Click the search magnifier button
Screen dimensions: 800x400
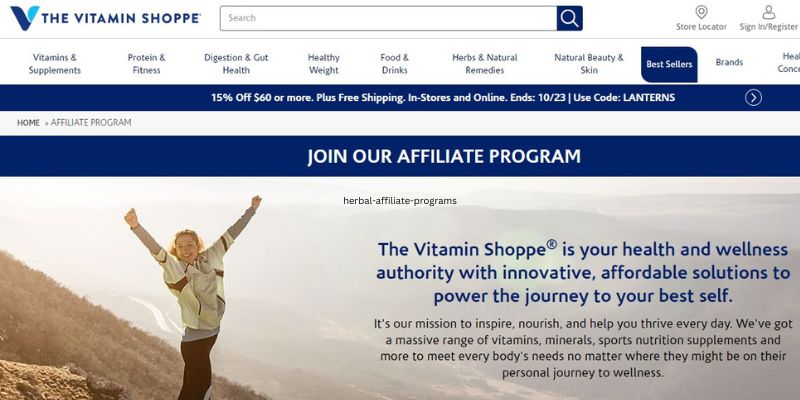click(569, 18)
